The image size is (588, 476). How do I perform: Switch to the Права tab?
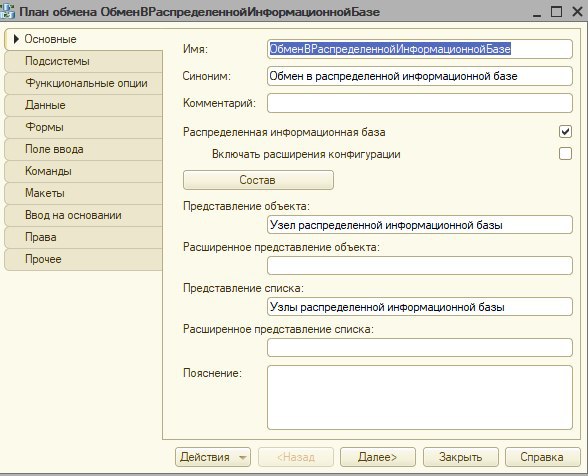83,237
